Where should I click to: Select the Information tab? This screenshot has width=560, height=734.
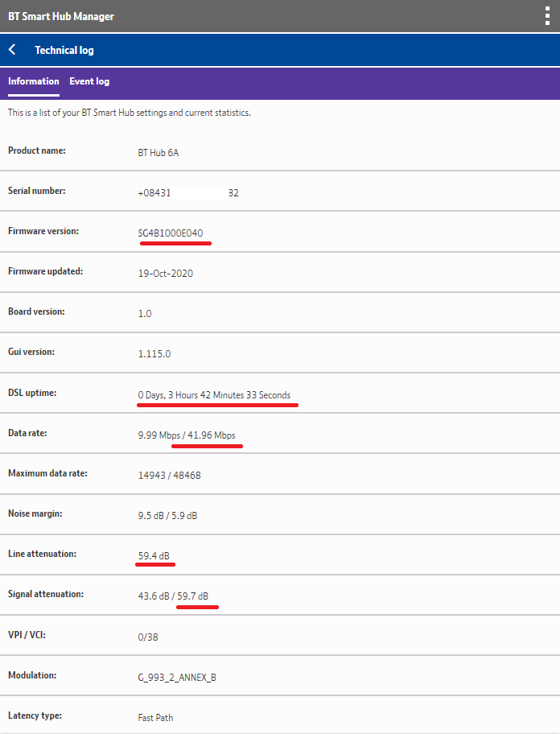pos(33,80)
